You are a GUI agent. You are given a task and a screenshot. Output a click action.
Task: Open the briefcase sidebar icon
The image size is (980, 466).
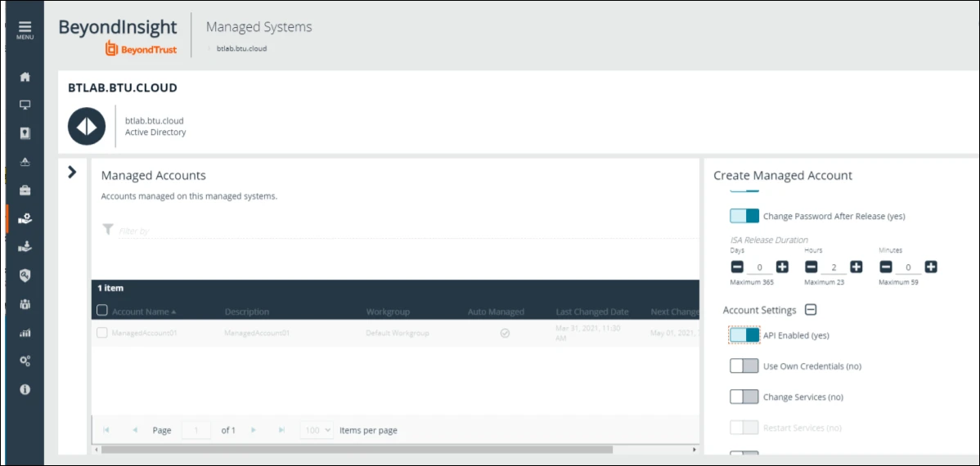[25, 190]
